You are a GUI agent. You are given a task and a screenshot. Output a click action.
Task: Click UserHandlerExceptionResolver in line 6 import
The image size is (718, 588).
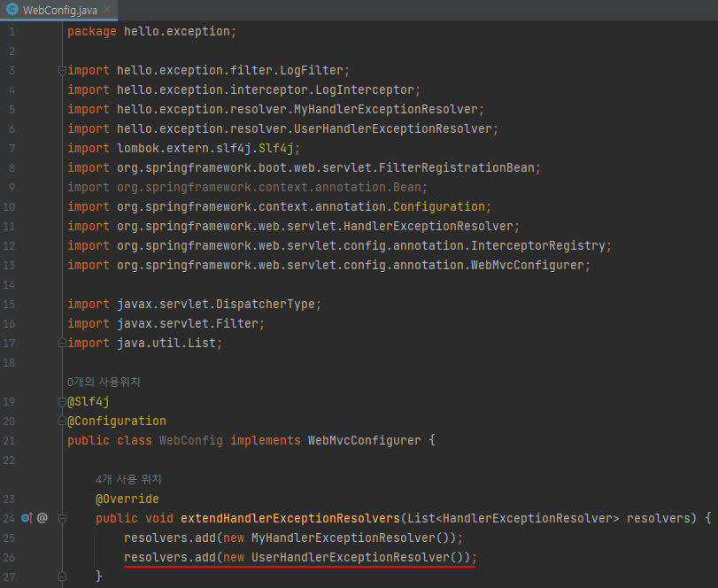pos(393,128)
